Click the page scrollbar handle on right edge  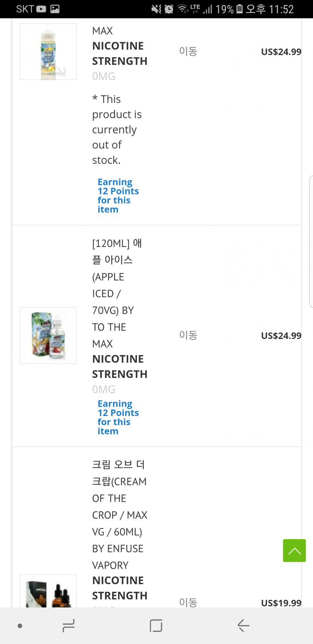[311, 242]
